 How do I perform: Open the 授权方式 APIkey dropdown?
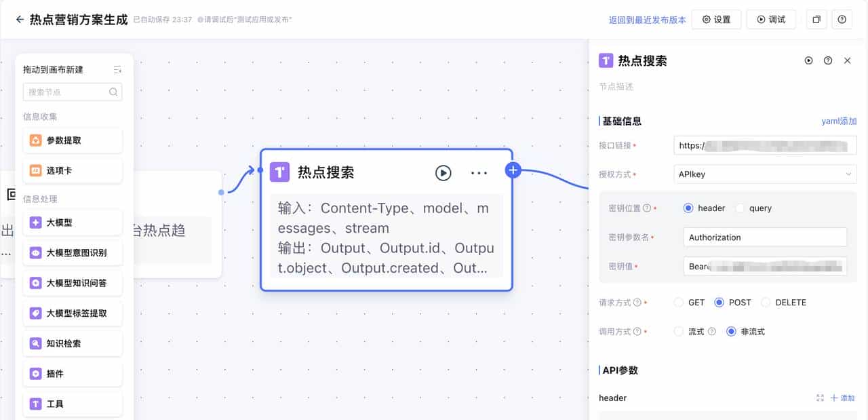pyautogui.click(x=765, y=174)
